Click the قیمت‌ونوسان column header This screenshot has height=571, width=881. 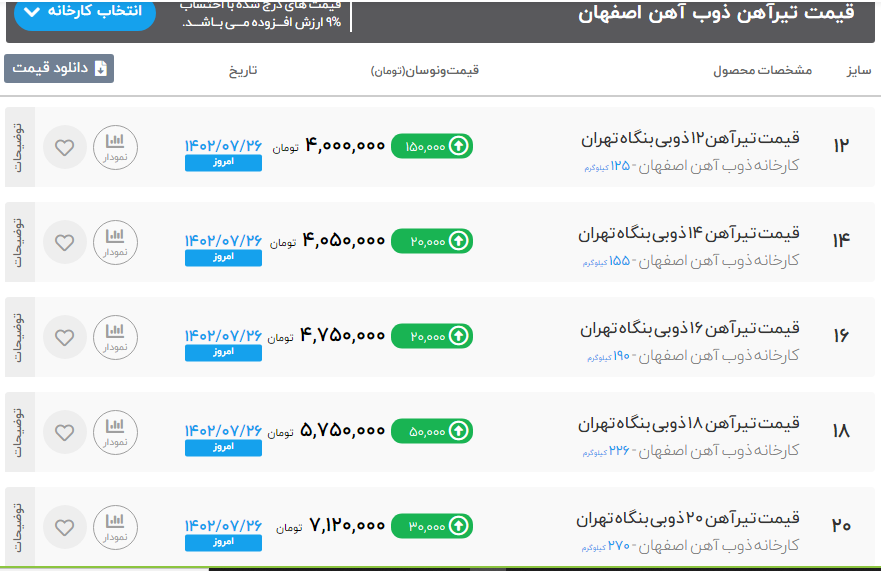(x=425, y=71)
